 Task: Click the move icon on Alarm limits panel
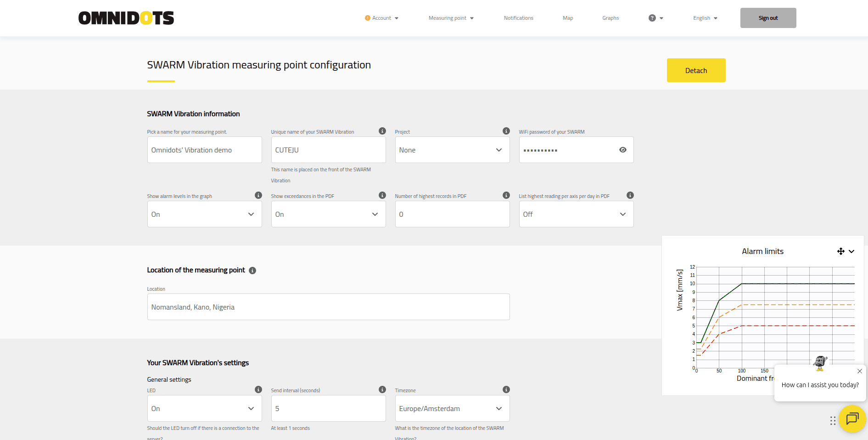click(x=840, y=251)
